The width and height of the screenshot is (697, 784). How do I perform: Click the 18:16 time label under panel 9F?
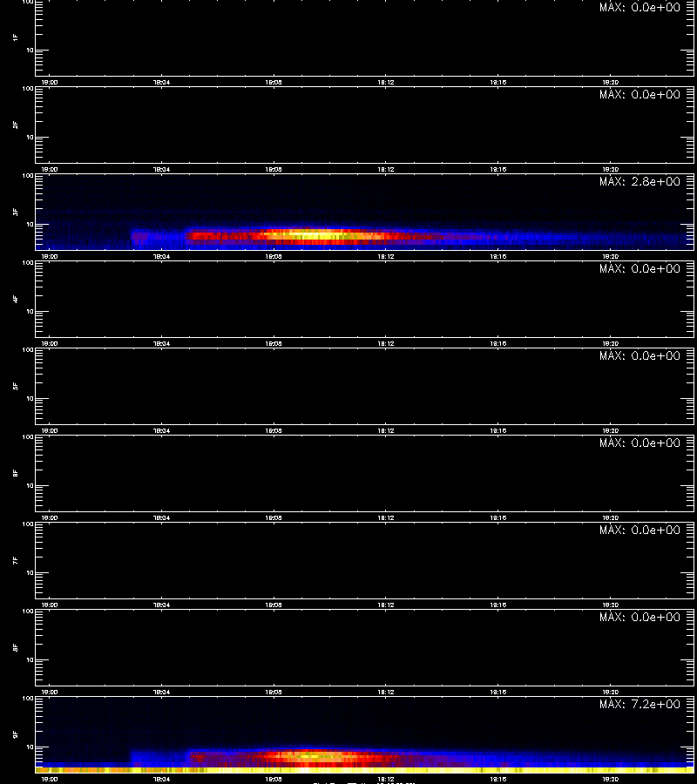498,779
